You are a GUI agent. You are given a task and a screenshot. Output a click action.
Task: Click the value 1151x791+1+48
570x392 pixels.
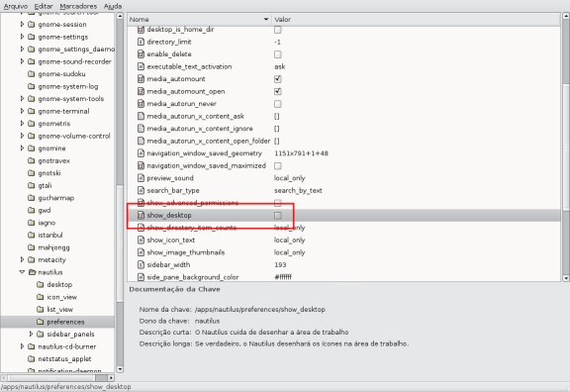(301, 153)
